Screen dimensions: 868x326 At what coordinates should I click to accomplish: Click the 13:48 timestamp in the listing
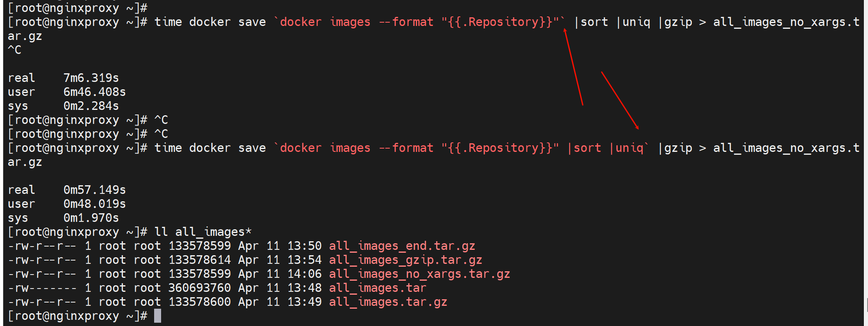304,288
